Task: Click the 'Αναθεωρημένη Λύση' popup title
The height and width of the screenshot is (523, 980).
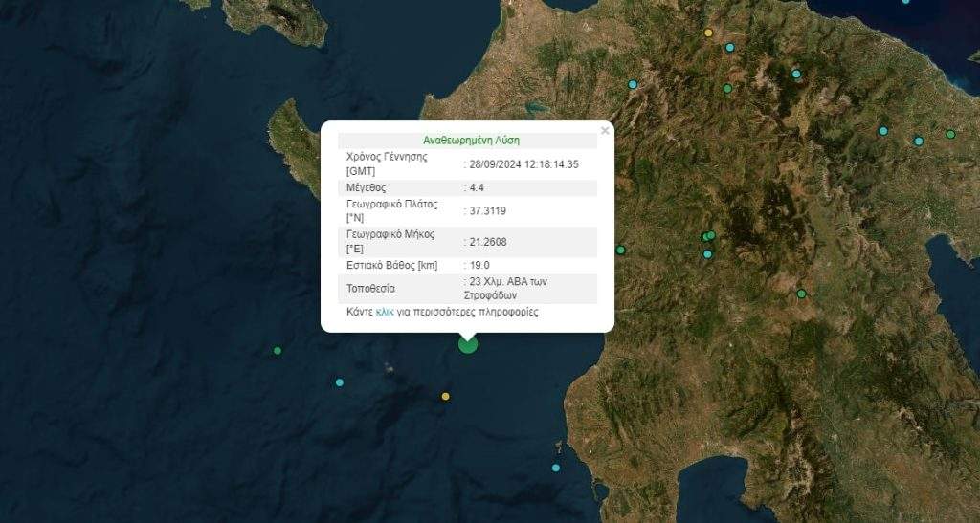Action: [x=471, y=140]
